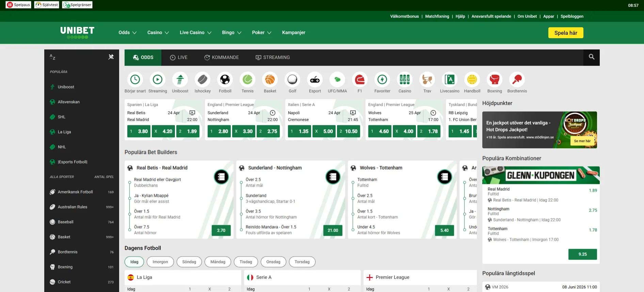Open the Casino slot icon
644x292 pixels.
tap(405, 79)
